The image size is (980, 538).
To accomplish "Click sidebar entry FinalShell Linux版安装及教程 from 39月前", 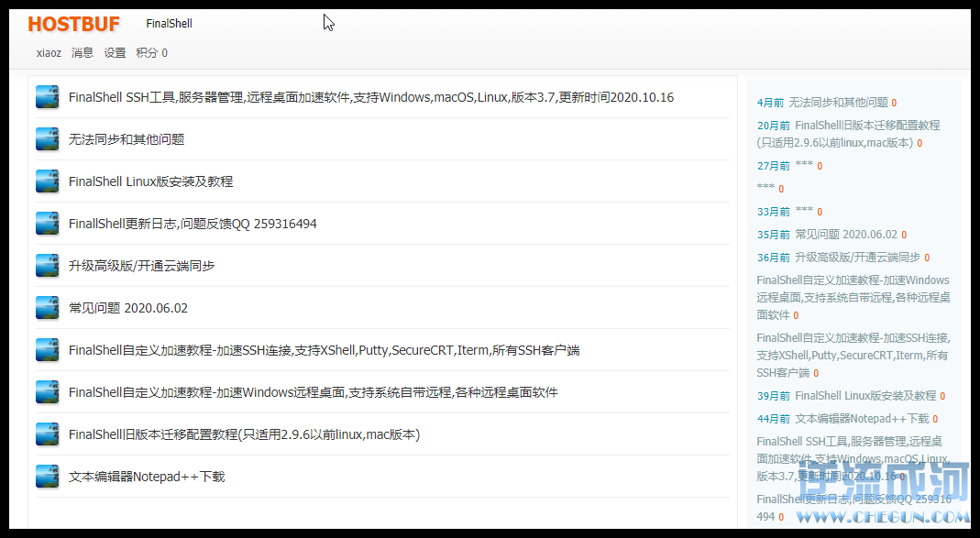I will pyautogui.click(x=865, y=396).
